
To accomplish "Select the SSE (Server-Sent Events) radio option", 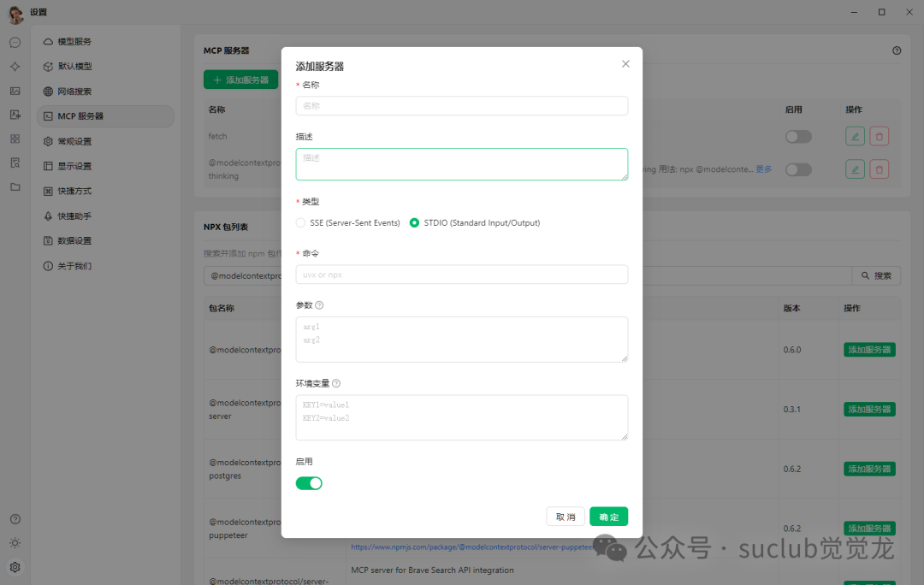I will coord(300,223).
